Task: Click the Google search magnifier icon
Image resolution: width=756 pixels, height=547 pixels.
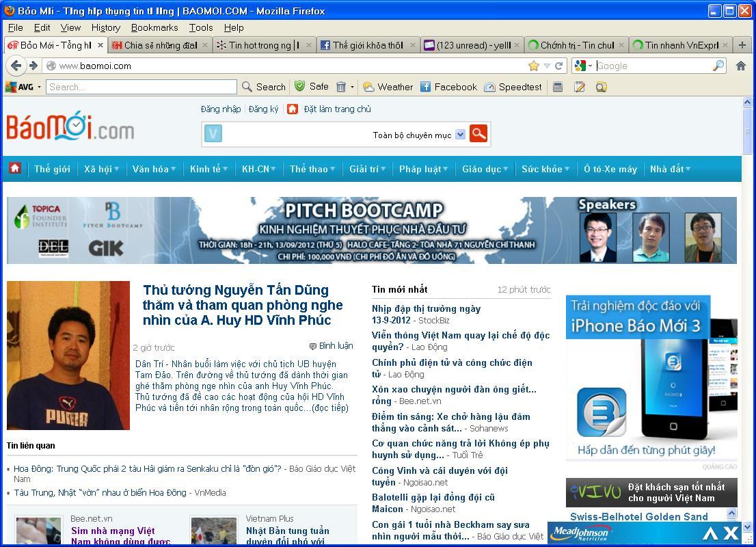Action: point(718,66)
